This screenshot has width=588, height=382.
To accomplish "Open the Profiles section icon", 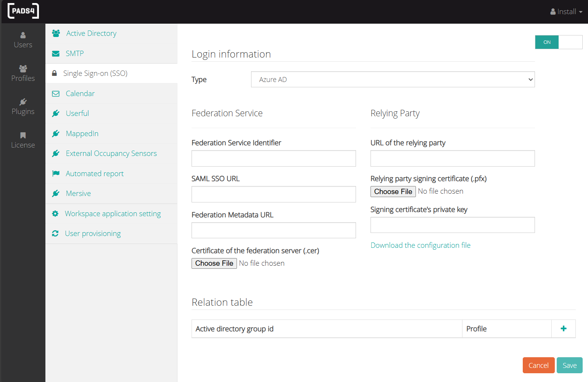I will pyautogui.click(x=23, y=69).
